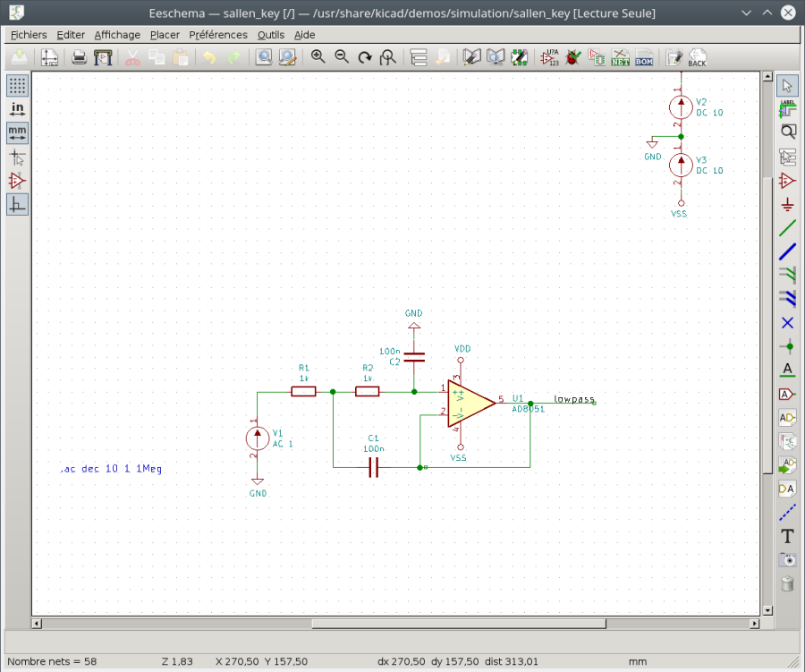
Task: Open the BOM generation tool
Action: (644, 57)
